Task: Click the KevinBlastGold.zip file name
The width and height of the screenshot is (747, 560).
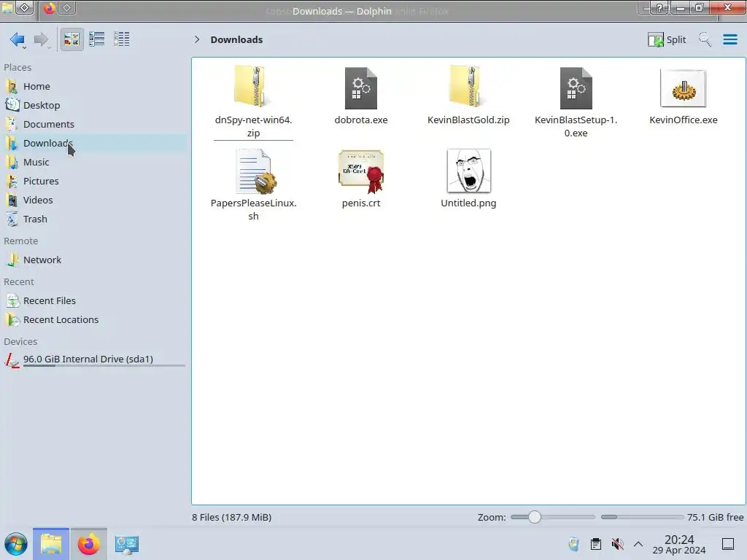Action: click(x=468, y=120)
